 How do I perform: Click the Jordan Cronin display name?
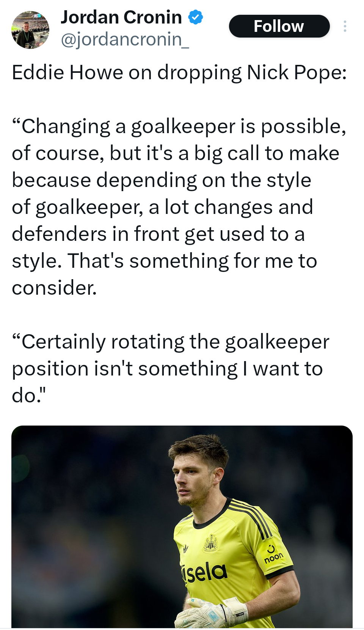(x=121, y=17)
